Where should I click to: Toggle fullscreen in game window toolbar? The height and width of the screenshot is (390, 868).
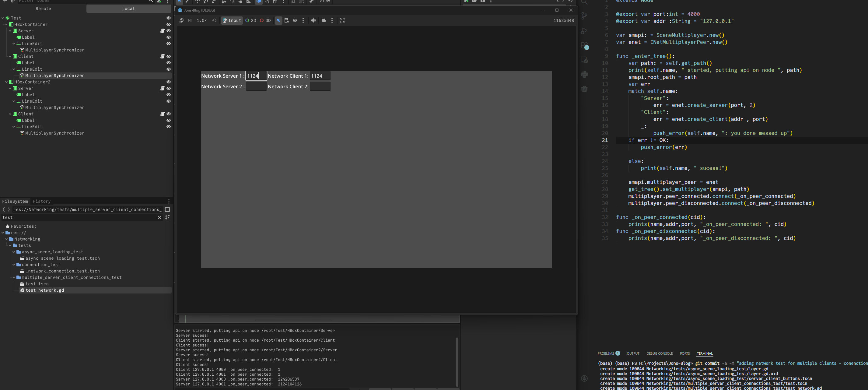coord(342,21)
